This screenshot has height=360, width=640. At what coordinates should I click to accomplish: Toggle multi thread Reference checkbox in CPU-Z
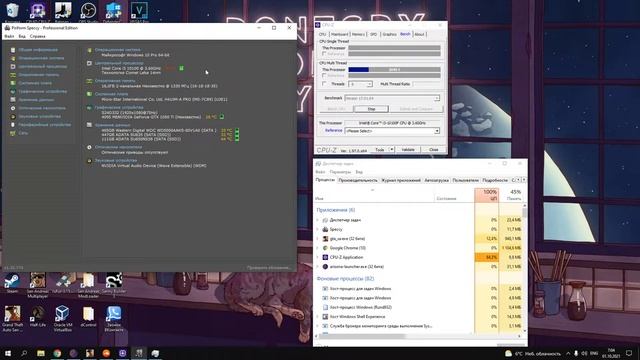(324, 76)
